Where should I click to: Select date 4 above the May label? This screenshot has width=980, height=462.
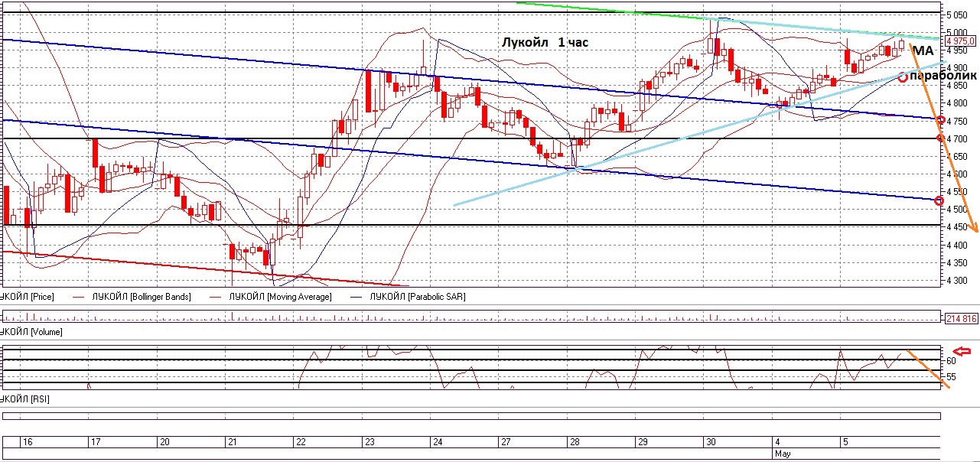(x=778, y=442)
